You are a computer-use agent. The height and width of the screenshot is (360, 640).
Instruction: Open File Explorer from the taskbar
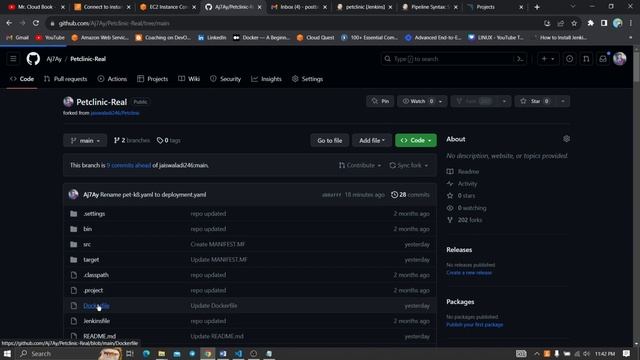162,353
